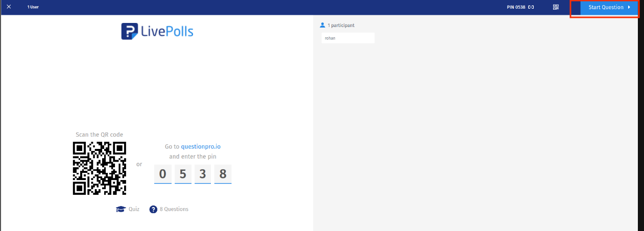
Task: Click the Quiz label
Action: [x=134, y=209]
